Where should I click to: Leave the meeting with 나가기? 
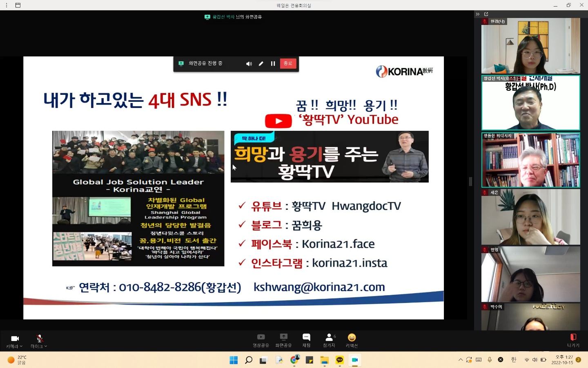pyautogui.click(x=573, y=340)
